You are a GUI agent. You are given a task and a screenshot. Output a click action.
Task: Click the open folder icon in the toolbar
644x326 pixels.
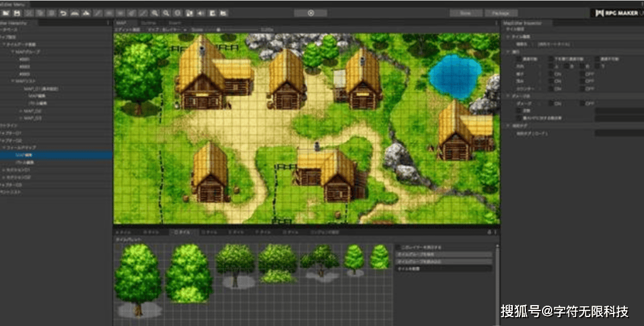coord(6,13)
